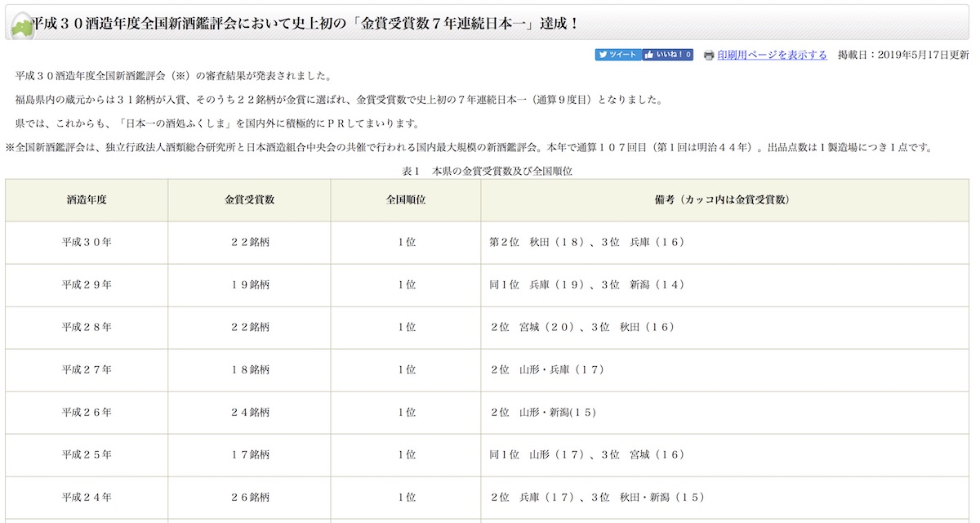
Task: Click the 平成３０年 row year cell
Action: tap(87, 243)
